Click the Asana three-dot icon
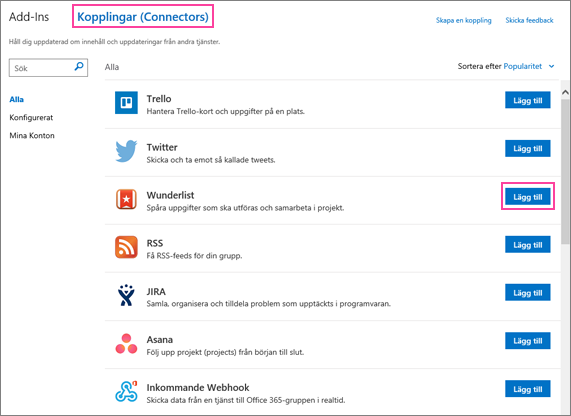 [x=126, y=344]
